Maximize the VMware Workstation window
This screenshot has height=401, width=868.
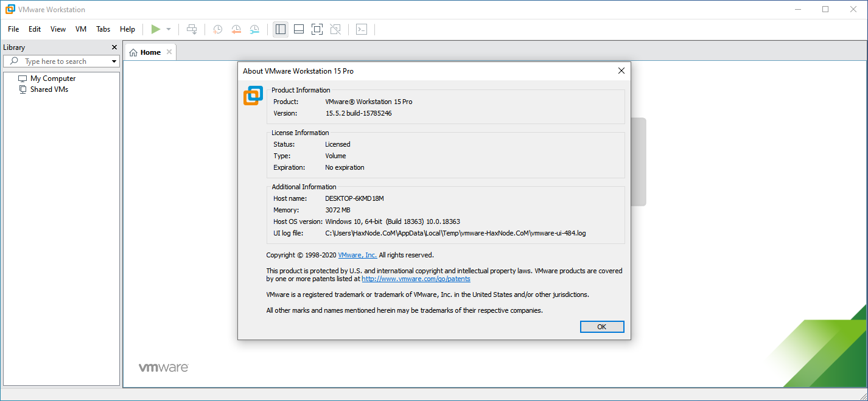(825, 9)
